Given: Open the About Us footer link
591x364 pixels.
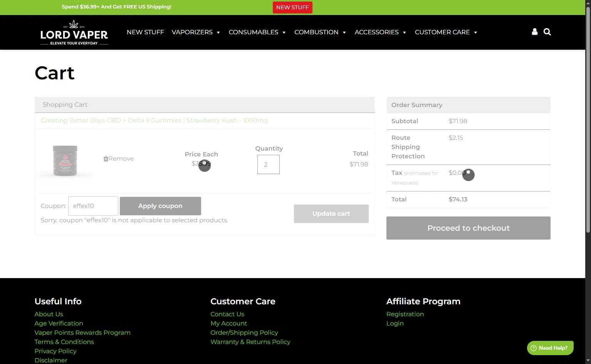Looking at the screenshot, I should point(49,314).
